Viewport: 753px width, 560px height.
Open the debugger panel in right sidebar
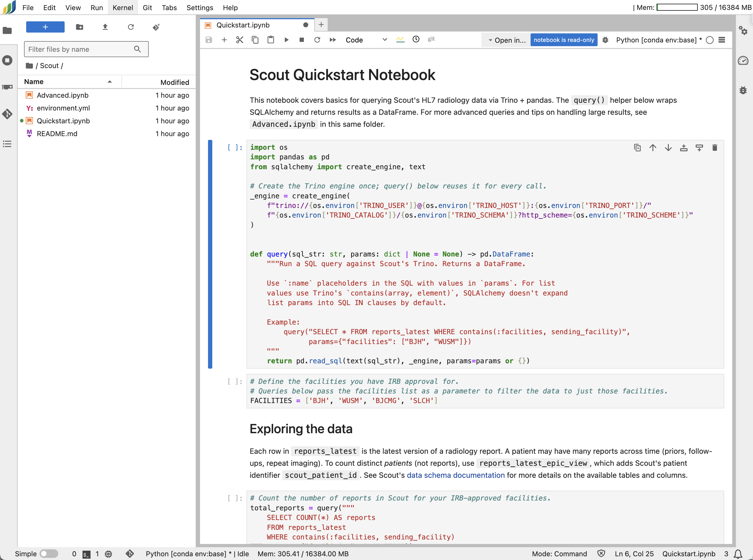point(743,90)
